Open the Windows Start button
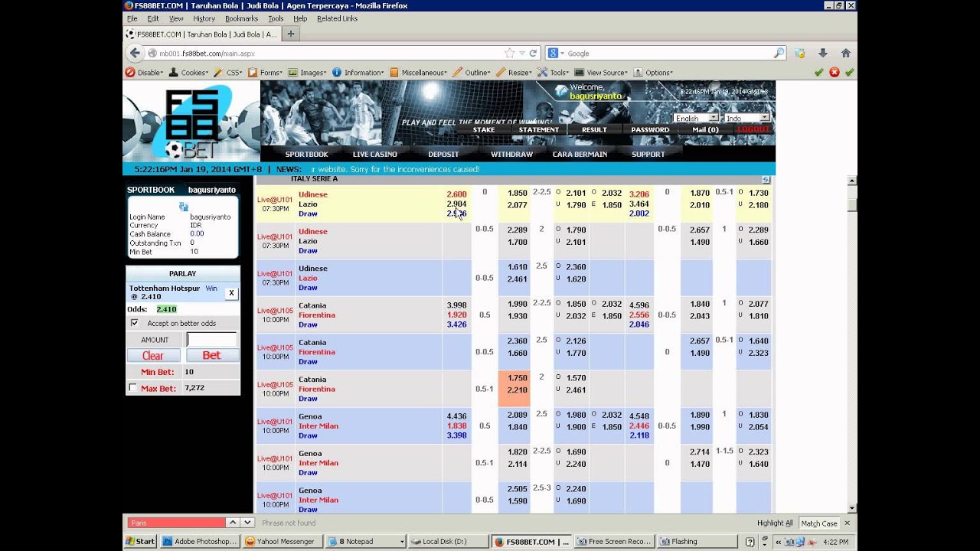Viewport: 980px width, 551px height. pos(140,541)
